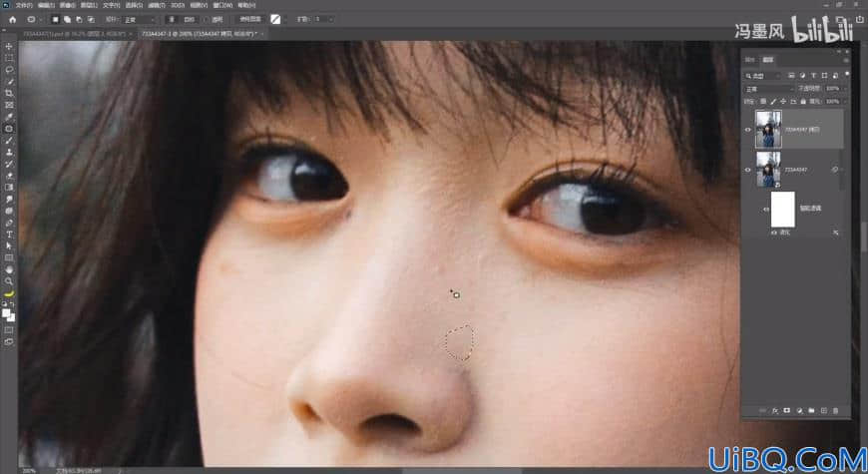Select the Blur tool
868x474 pixels.
click(9, 199)
